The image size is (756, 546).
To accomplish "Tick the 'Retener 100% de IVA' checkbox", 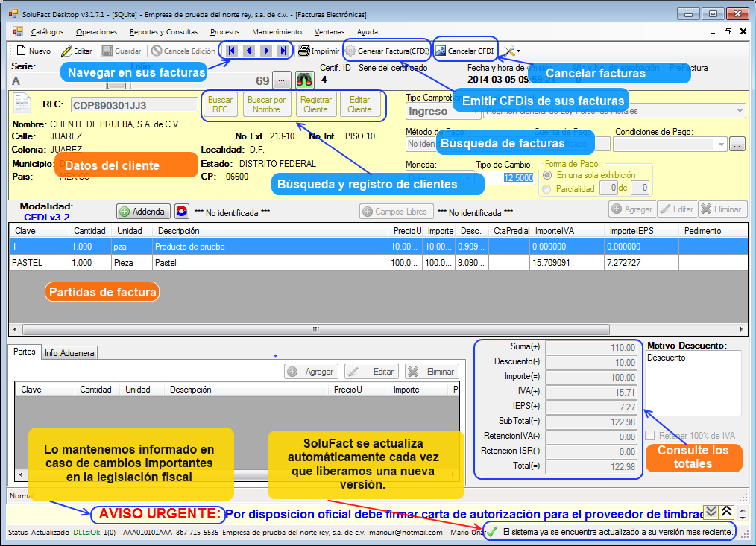I will [x=650, y=436].
